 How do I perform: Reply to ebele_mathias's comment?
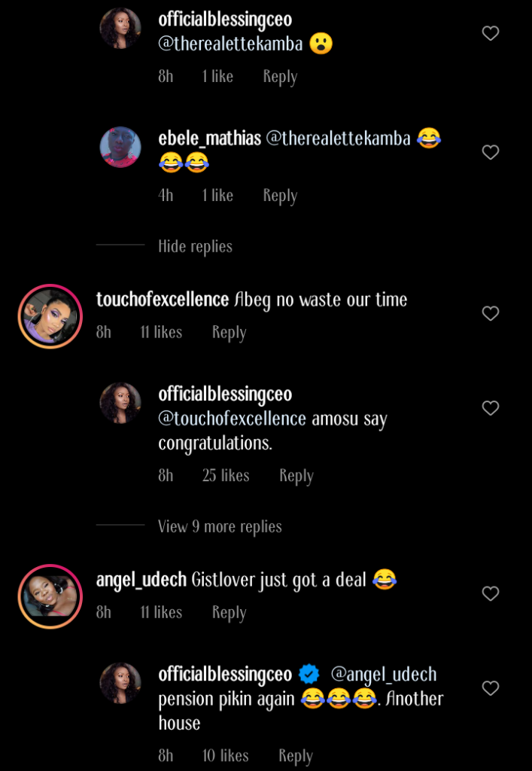(x=280, y=196)
